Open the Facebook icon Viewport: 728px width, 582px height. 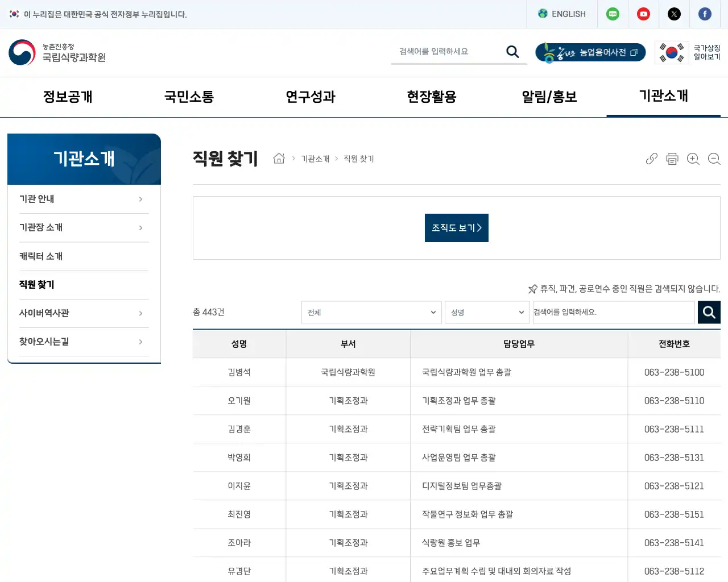click(705, 14)
